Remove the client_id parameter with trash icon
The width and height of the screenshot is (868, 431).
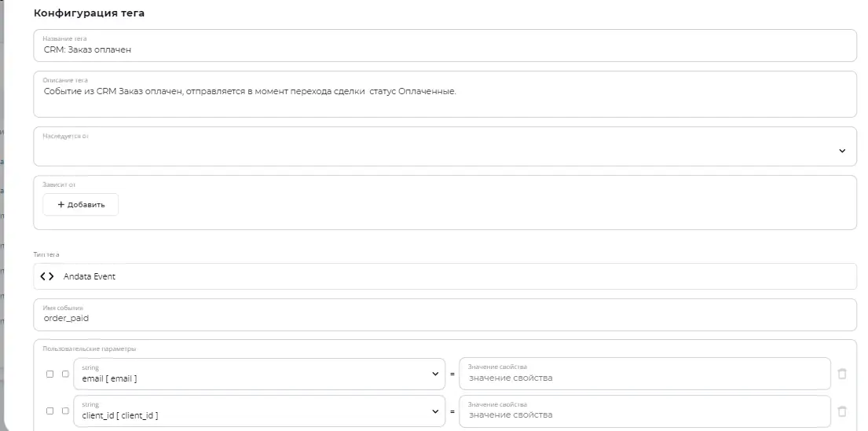(842, 411)
